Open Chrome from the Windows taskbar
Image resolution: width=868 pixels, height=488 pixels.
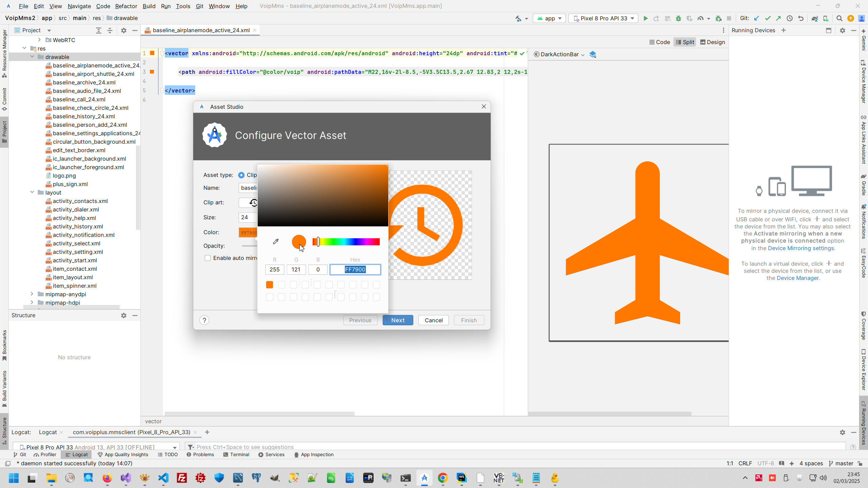tap(443, 478)
